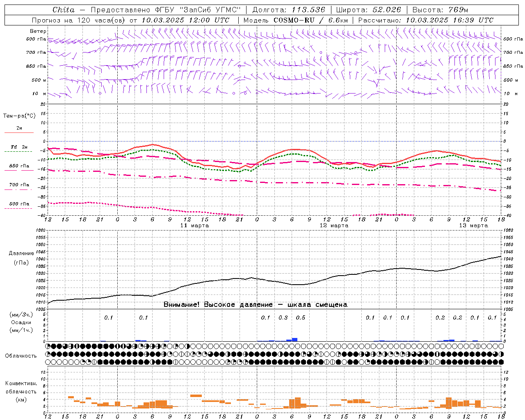Click the '(км)' unit under convective cloud label

point(21,399)
